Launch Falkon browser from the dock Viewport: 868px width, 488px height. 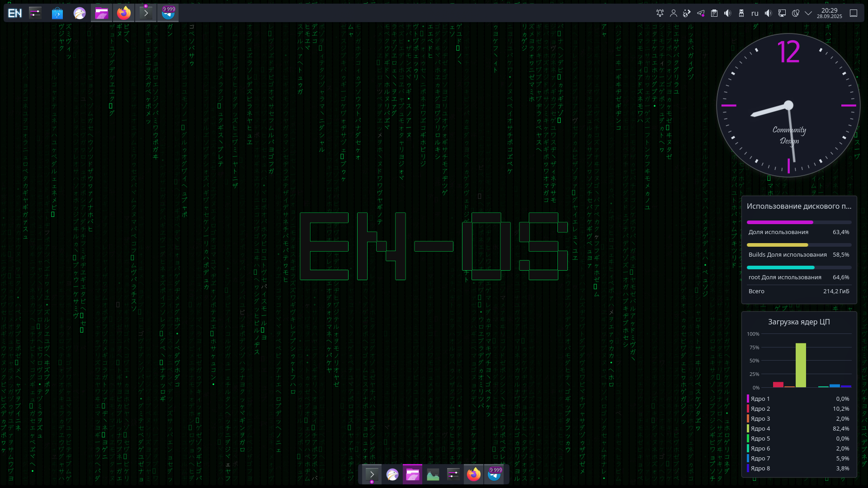click(392, 474)
